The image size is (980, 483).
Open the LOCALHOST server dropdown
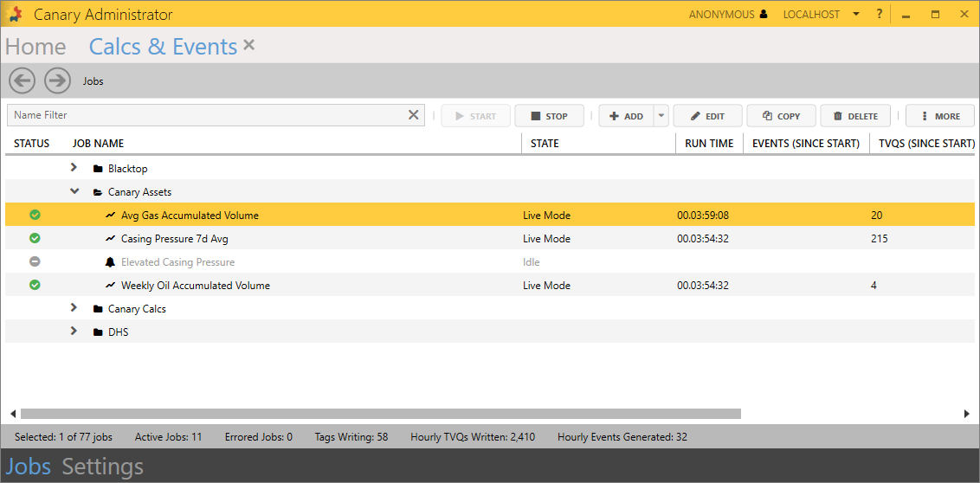pyautogui.click(x=855, y=15)
